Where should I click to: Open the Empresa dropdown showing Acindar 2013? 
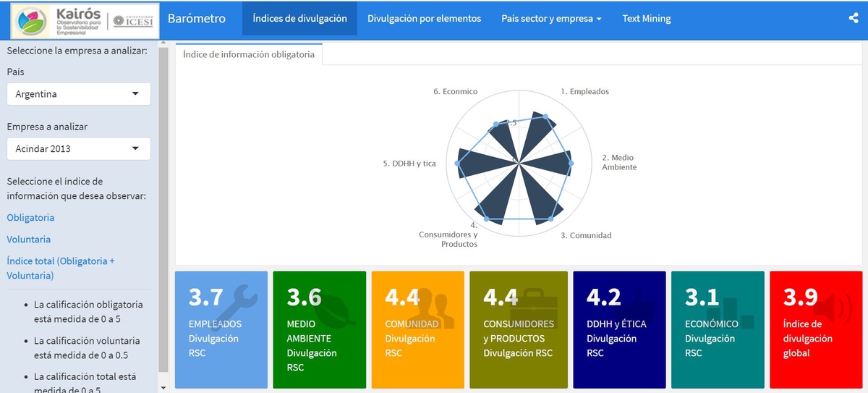79,149
